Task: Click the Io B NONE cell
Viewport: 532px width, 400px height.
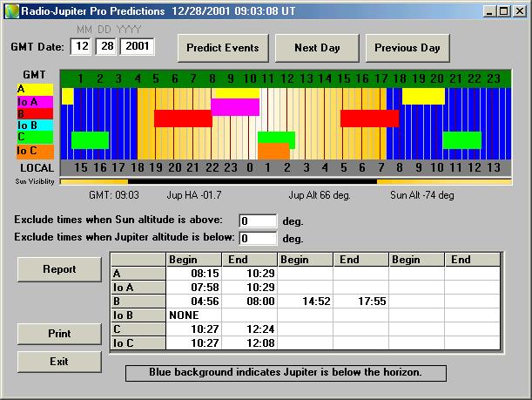Action: pyautogui.click(x=194, y=315)
